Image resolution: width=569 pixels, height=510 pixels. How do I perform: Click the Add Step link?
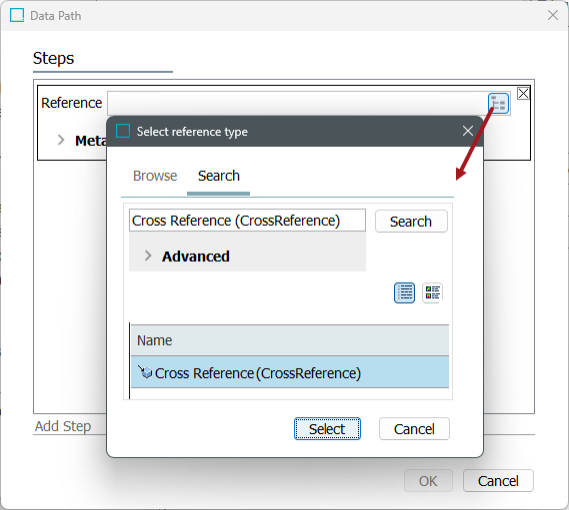point(63,426)
